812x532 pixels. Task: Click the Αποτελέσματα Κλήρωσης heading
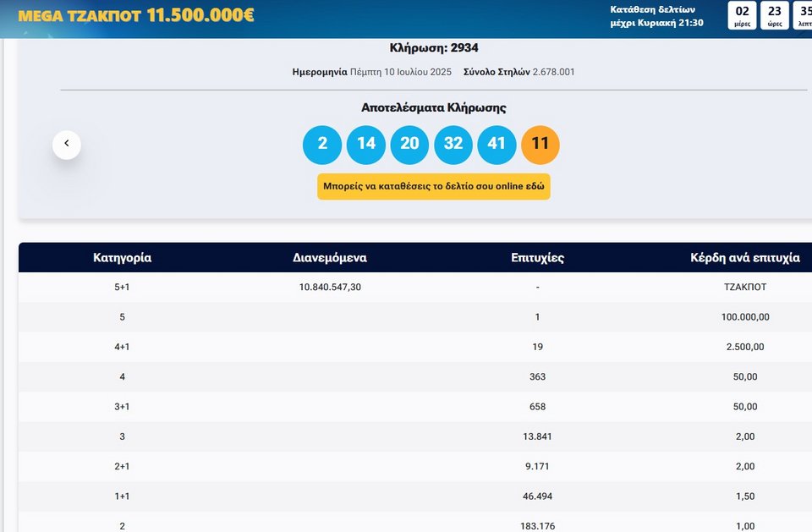[x=433, y=107]
